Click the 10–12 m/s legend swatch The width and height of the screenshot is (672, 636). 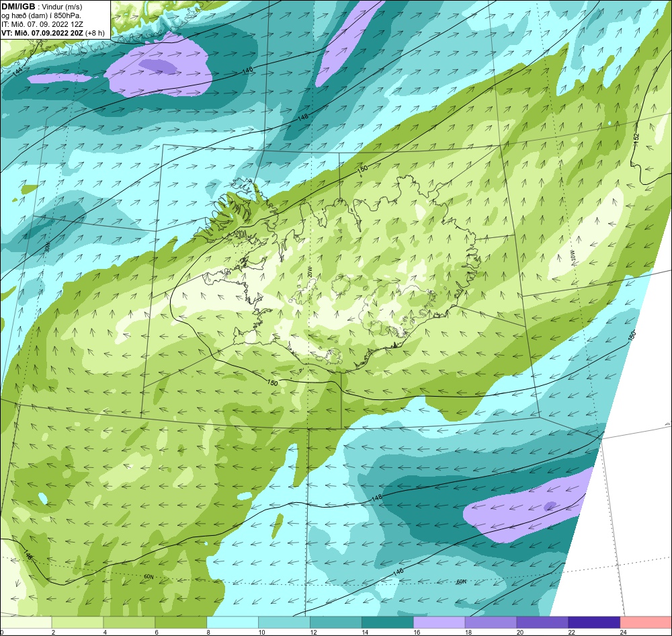pyautogui.click(x=284, y=623)
